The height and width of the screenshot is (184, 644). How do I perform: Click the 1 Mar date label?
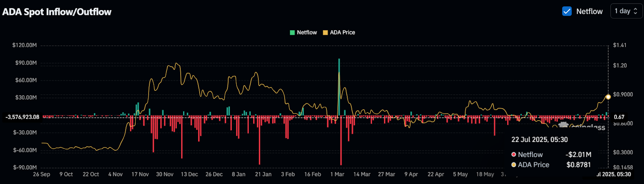pos(337,174)
